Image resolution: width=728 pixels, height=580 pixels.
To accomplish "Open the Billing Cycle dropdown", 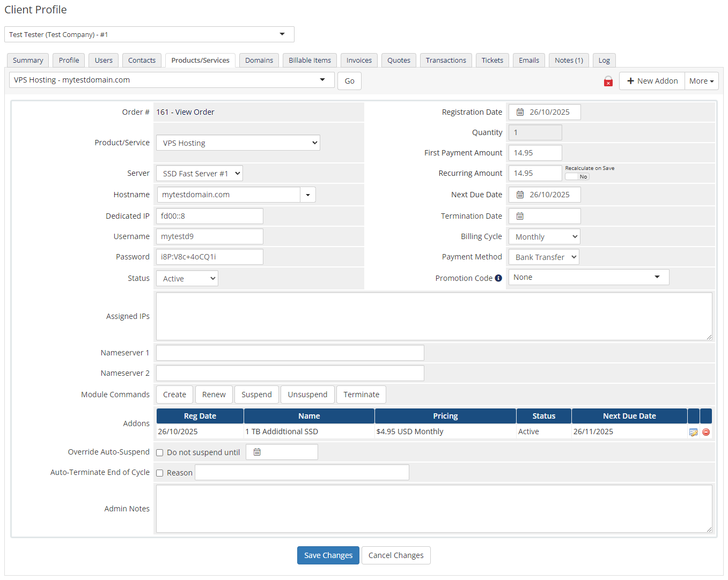I will (x=543, y=236).
